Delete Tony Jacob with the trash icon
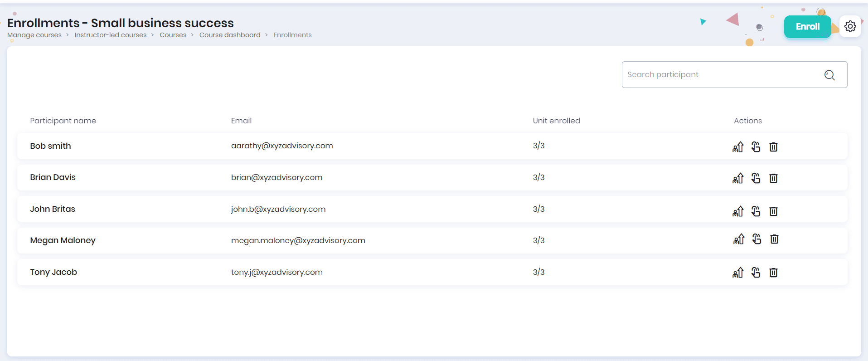868x361 pixels. tap(773, 273)
